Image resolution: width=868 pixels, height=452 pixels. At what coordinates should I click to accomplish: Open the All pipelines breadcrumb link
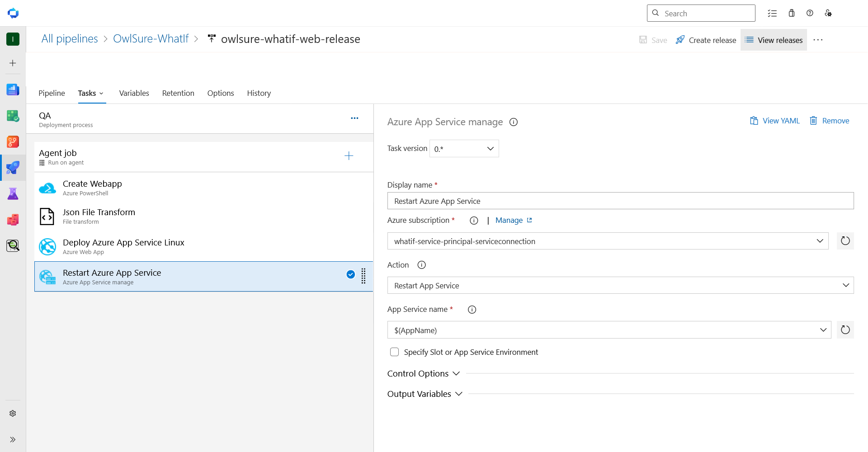[x=70, y=39]
